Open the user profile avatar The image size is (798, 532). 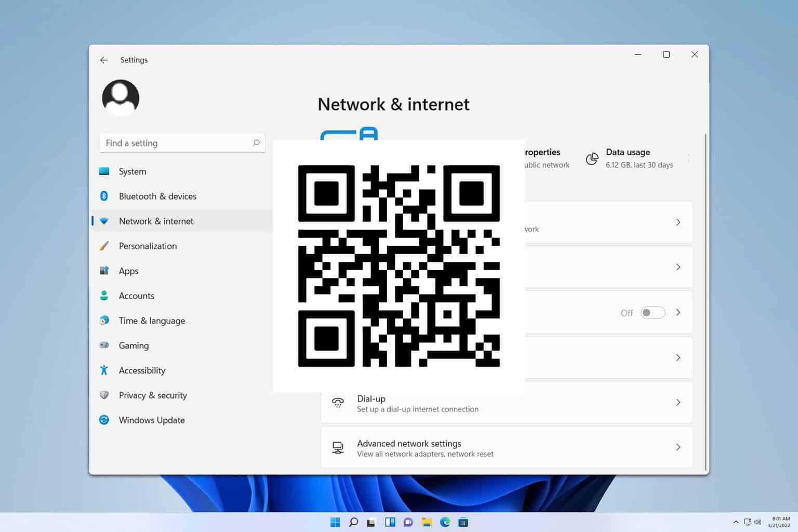(121, 98)
